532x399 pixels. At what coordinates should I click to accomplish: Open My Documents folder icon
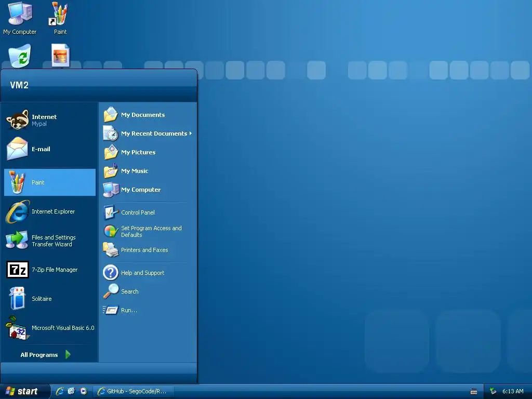tap(111, 114)
